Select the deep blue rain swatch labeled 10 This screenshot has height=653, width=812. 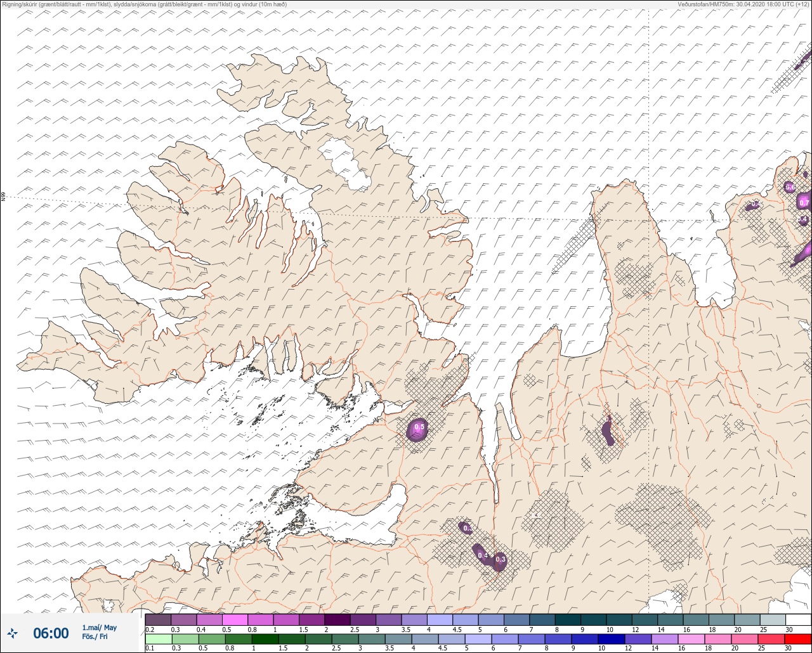point(611,638)
